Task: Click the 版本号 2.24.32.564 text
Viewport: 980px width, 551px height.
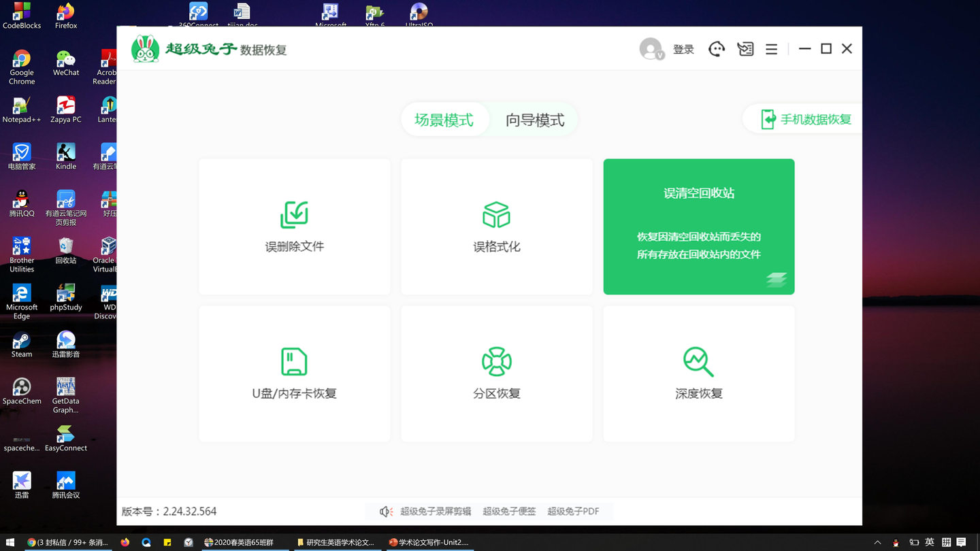Action: click(169, 511)
